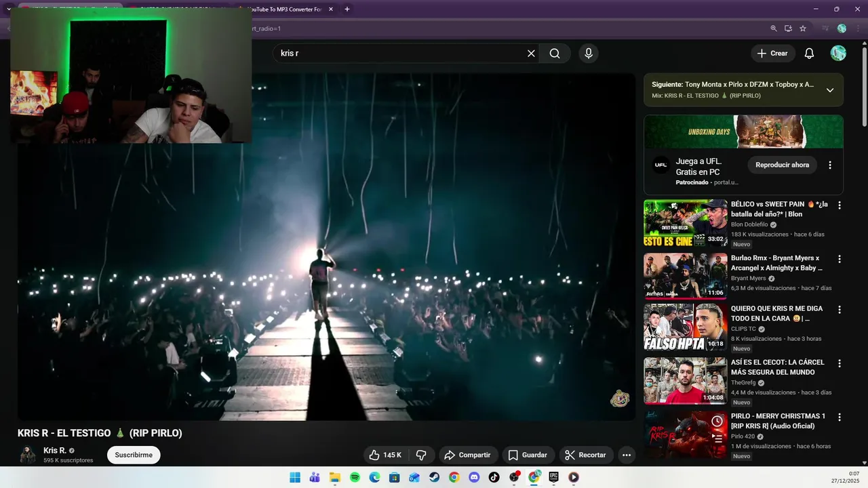
Task: Open Windows Start menu
Action: pos(295,477)
